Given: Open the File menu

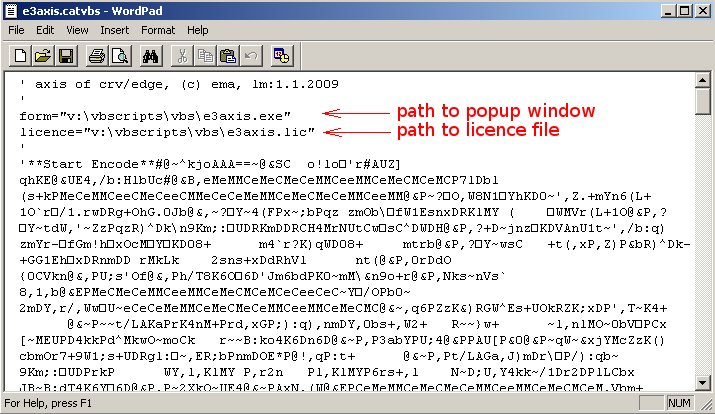Looking at the screenshot, I should [x=17, y=30].
